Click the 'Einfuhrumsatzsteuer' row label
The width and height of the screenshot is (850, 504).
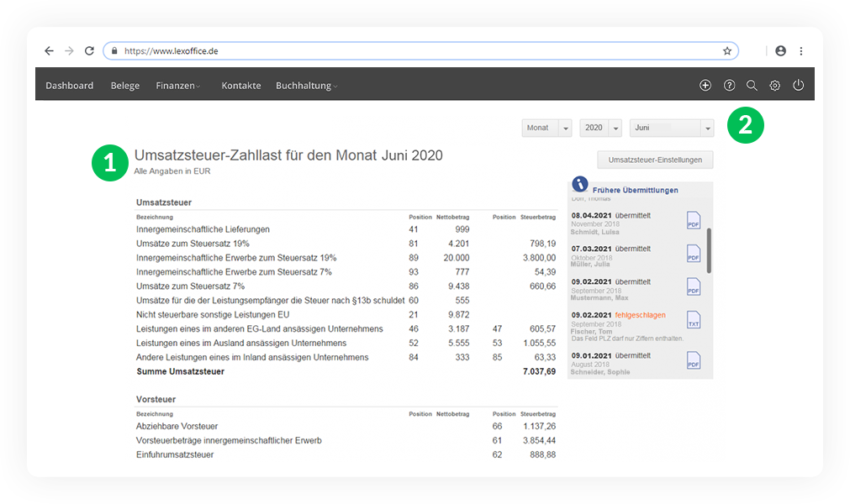point(175,454)
